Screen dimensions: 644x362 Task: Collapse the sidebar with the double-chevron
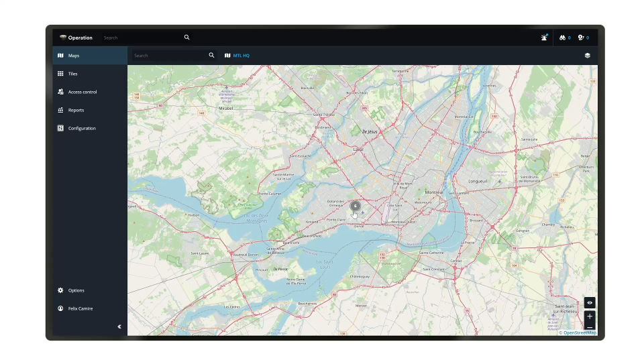(119, 326)
